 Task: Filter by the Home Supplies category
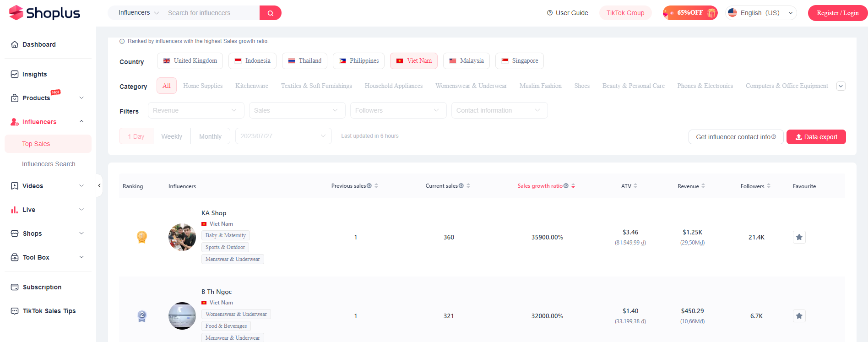pos(203,86)
